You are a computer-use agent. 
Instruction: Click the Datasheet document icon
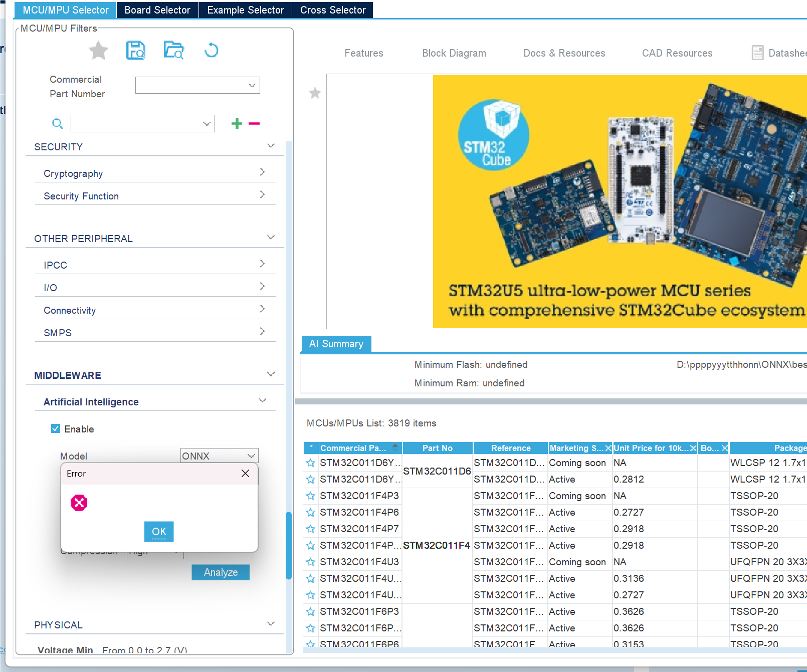757,53
